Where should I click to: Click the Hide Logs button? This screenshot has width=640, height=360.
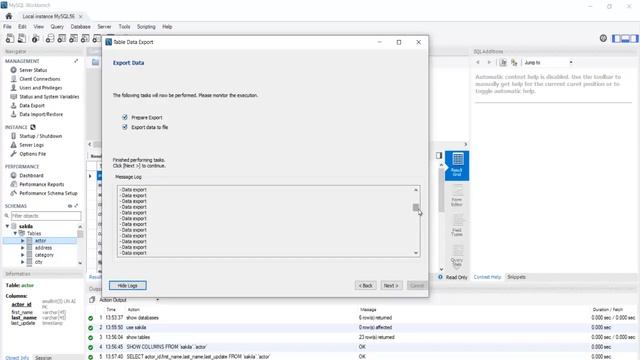pyautogui.click(x=128, y=286)
